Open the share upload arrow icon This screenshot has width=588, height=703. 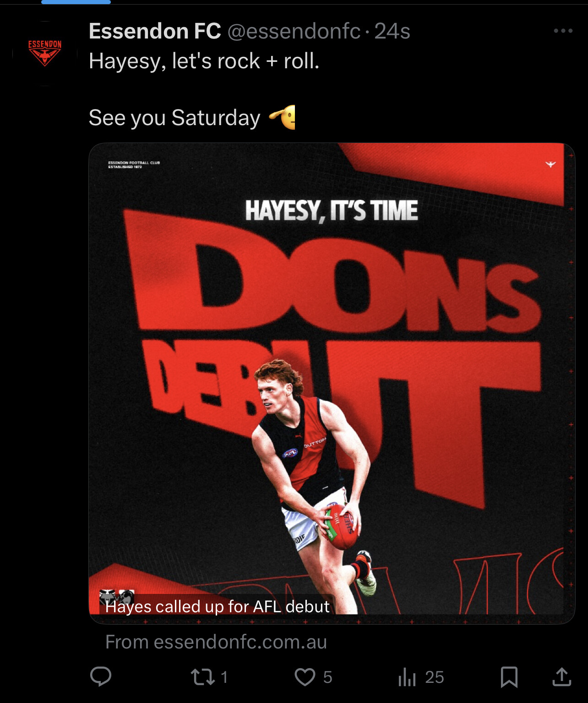click(x=562, y=676)
